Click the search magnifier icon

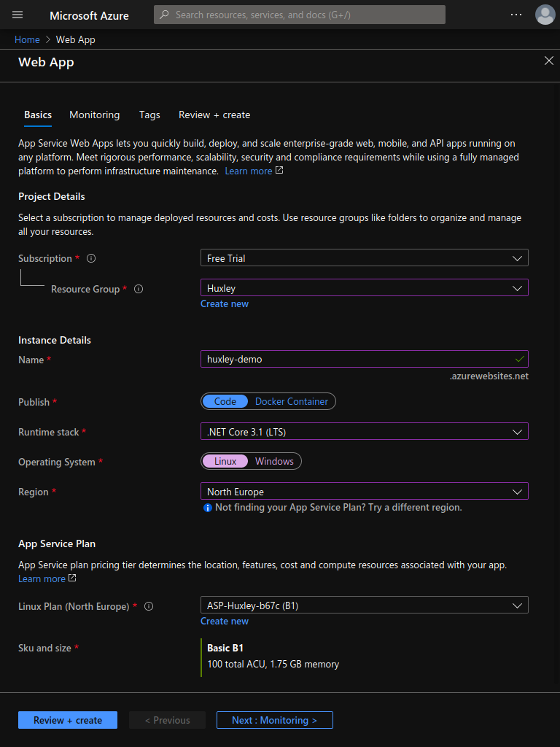(x=164, y=15)
